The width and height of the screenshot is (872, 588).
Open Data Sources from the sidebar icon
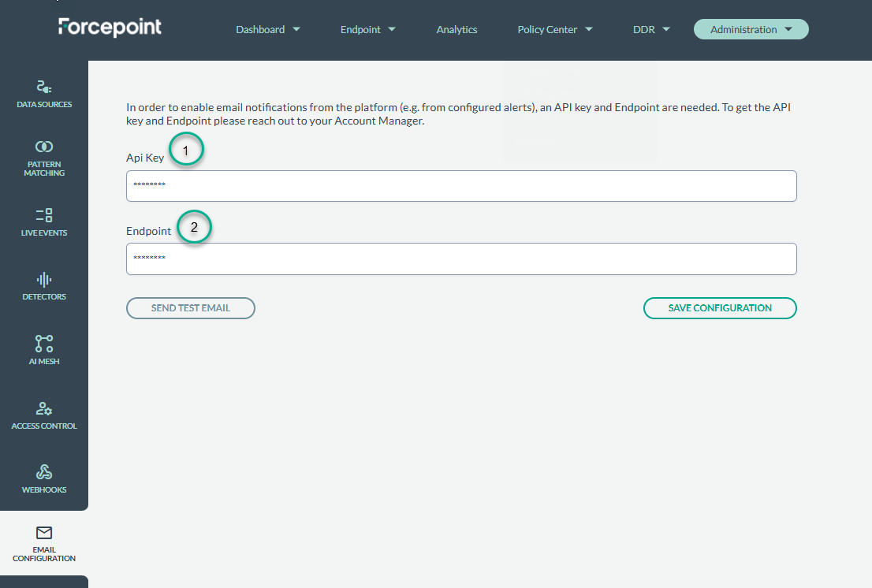coord(44,87)
